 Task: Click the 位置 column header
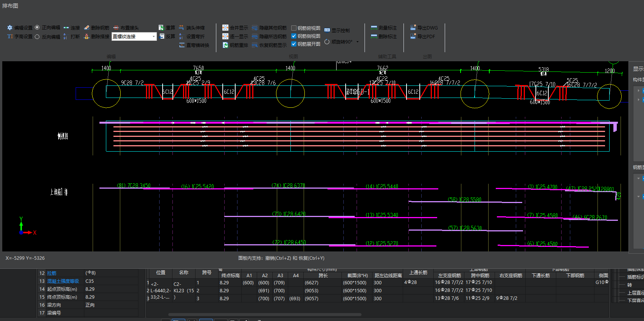point(161,273)
